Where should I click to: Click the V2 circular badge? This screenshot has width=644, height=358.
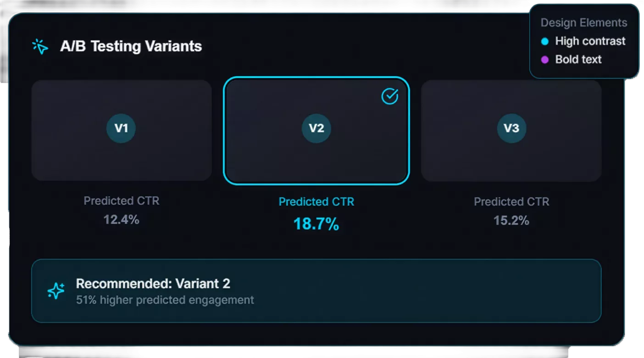click(316, 128)
